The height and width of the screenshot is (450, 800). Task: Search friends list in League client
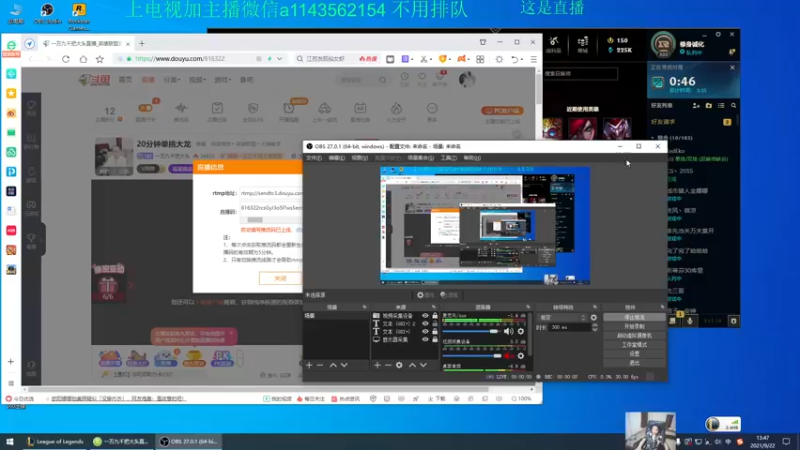(x=734, y=106)
